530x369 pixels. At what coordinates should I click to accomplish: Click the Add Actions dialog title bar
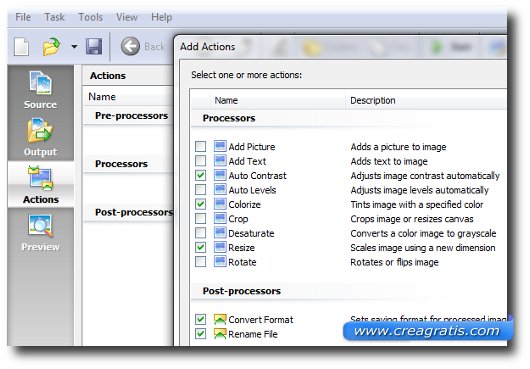click(340, 47)
